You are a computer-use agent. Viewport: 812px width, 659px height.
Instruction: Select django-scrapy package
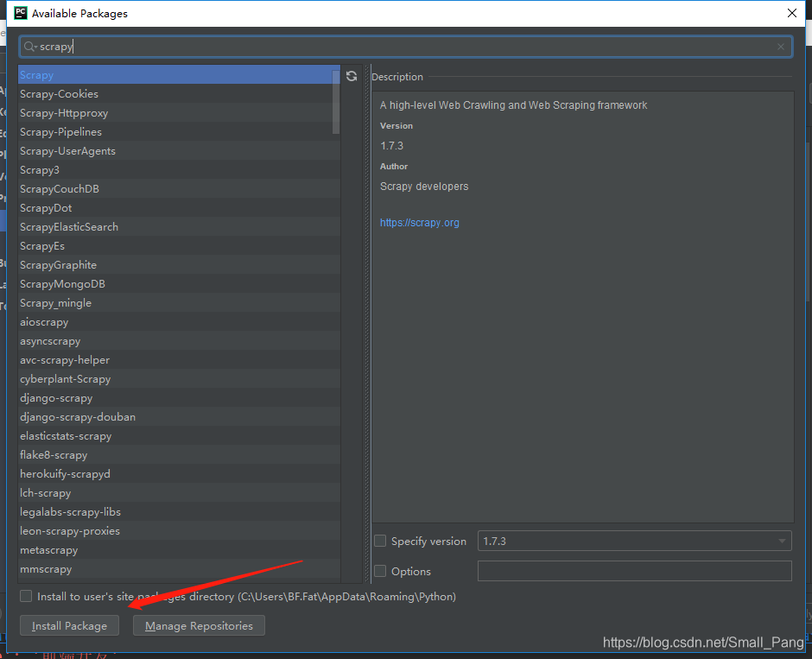pos(179,397)
